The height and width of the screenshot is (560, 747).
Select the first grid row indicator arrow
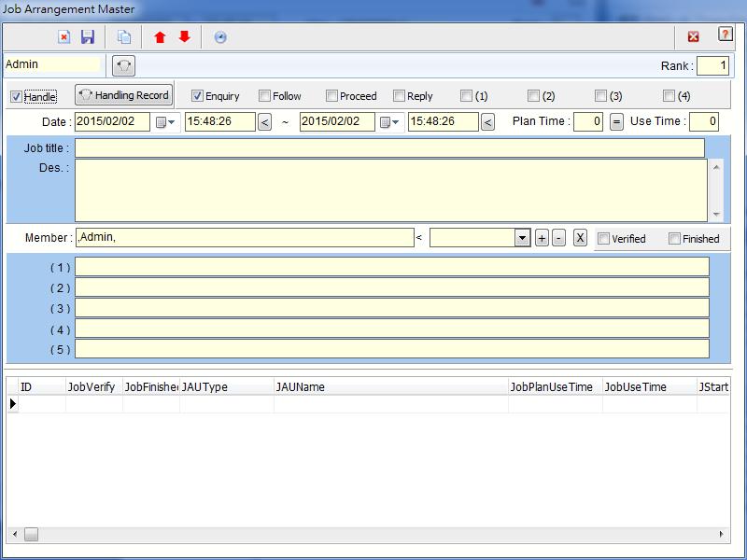click(x=12, y=404)
